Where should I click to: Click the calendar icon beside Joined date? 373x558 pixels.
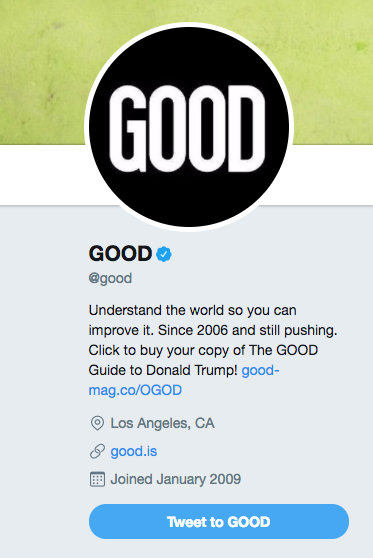coord(97,479)
